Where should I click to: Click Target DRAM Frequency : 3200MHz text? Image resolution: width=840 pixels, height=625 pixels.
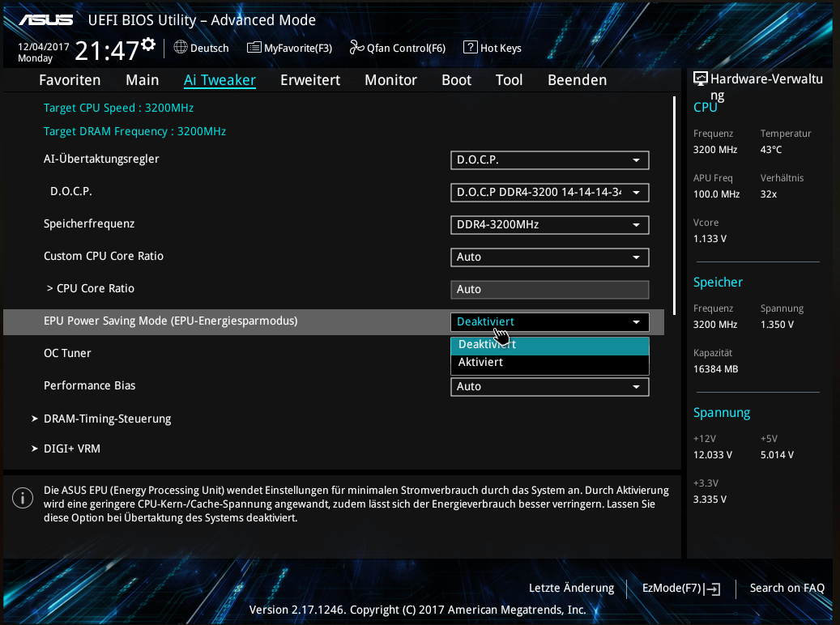[x=134, y=131]
